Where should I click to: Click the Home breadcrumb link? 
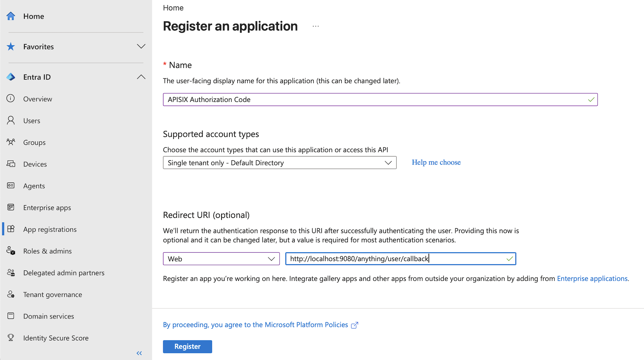(173, 8)
